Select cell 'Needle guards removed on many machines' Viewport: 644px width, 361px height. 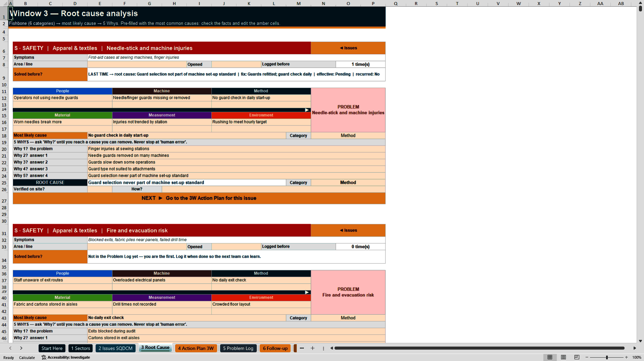(x=236, y=156)
